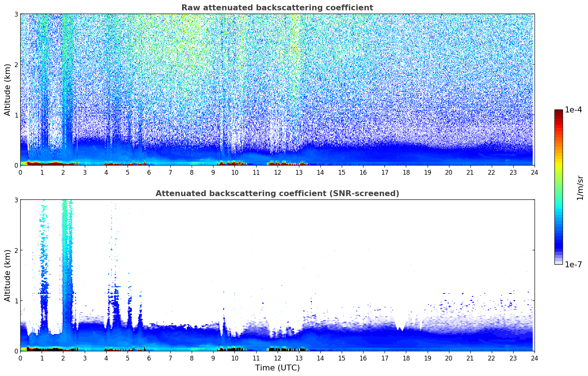Click the '1e-7' colorbar minimum label
This screenshot has width=588, height=376.
click(573, 265)
